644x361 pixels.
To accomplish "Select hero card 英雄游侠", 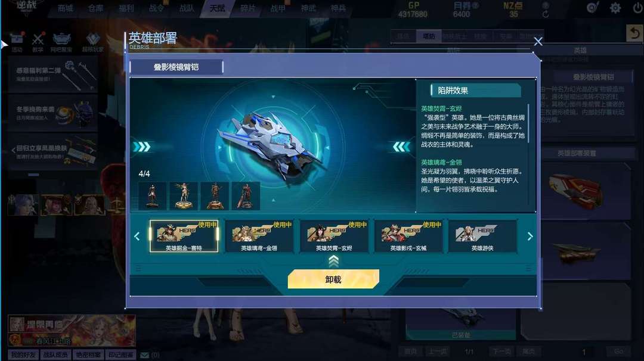I will click(x=482, y=236).
